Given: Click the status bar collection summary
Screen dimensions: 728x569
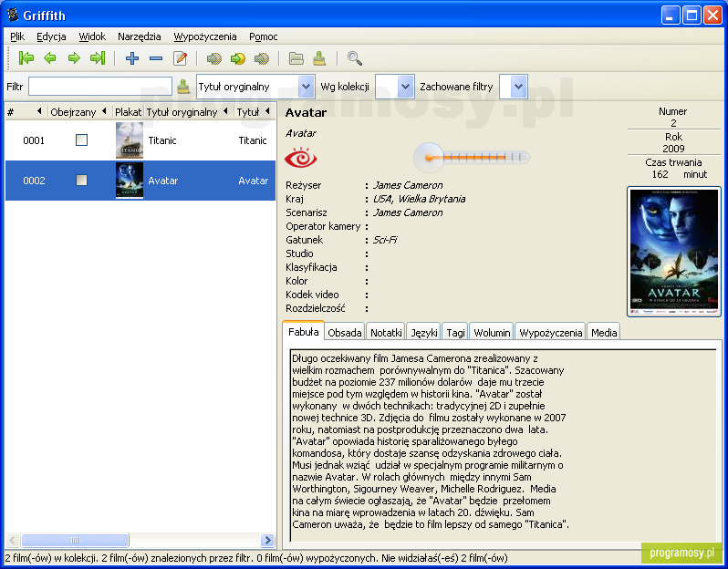Looking at the screenshot, I should coord(255,557).
